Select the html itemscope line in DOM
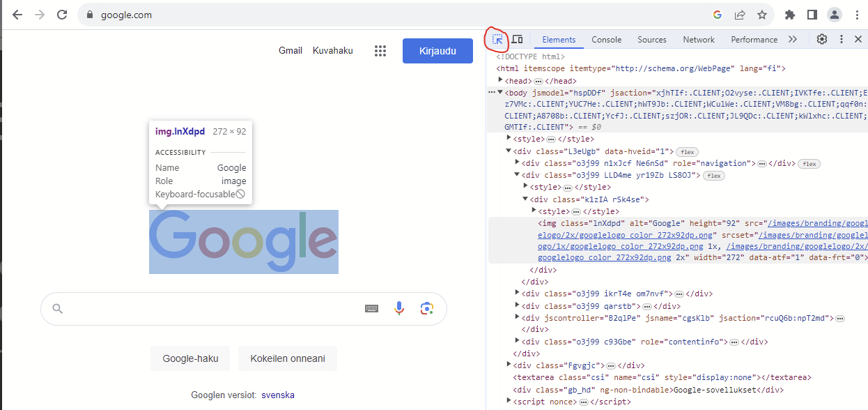The image size is (868, 410). [x=641, y=68]
